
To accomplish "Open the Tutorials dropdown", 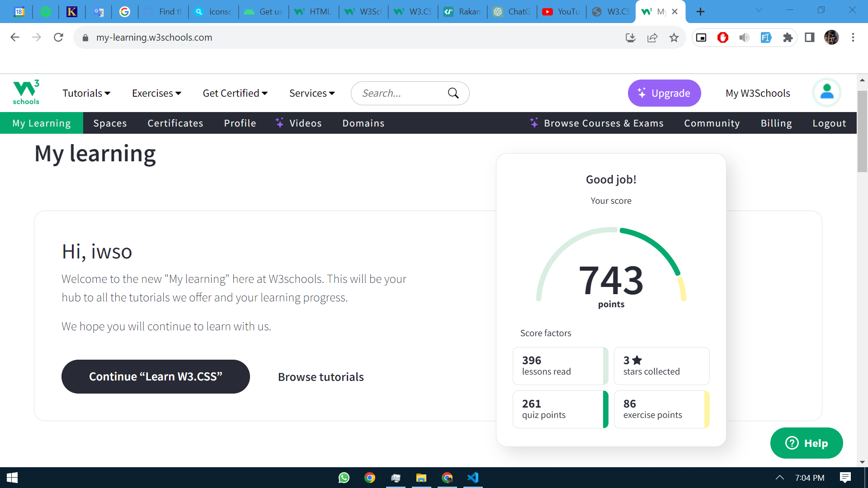I will [x=86, y=93].
